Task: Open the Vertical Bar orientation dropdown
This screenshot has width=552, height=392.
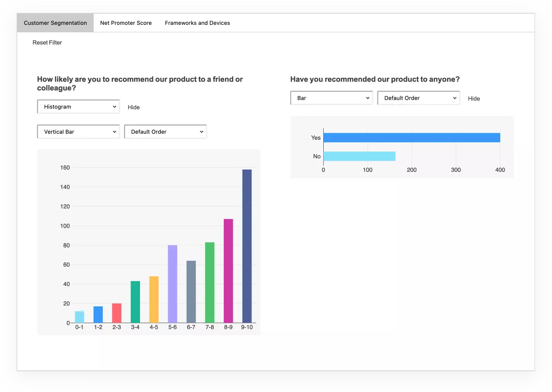Action: pos(78,131)
